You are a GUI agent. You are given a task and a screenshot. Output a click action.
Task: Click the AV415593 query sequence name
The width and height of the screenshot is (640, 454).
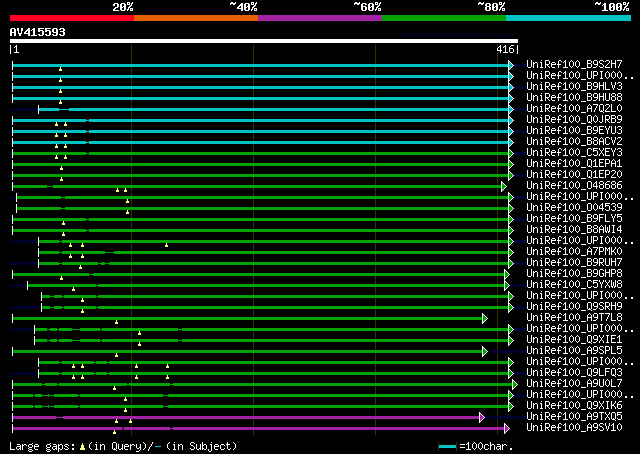coord(38,32)
